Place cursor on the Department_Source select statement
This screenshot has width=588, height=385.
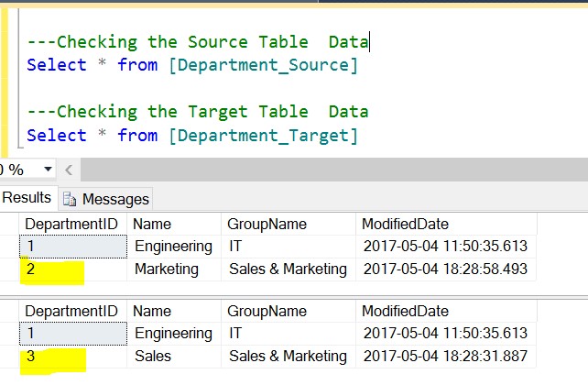[192, 65]
